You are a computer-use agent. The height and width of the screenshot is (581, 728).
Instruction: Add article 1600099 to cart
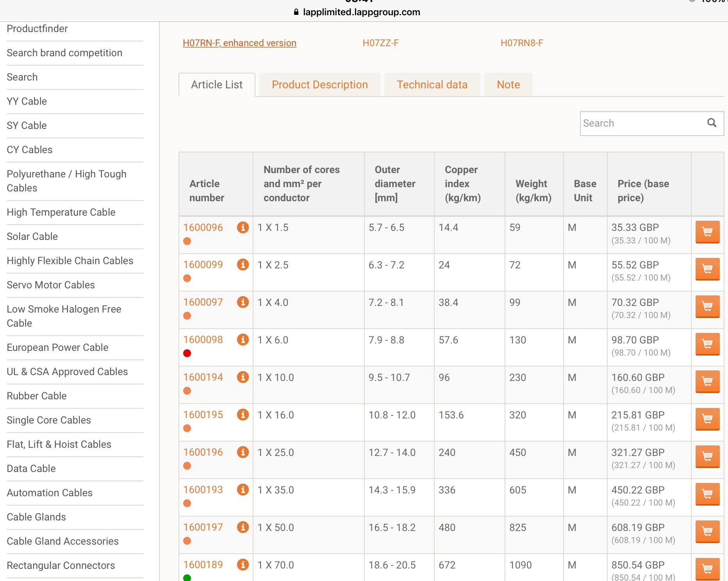point(707,269)
